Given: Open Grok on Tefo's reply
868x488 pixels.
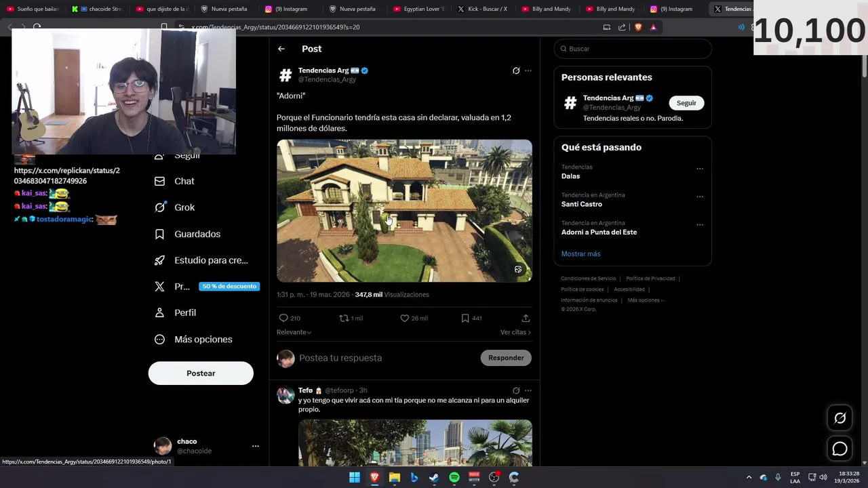Looking at the screenshot, I should pos(516,390).
